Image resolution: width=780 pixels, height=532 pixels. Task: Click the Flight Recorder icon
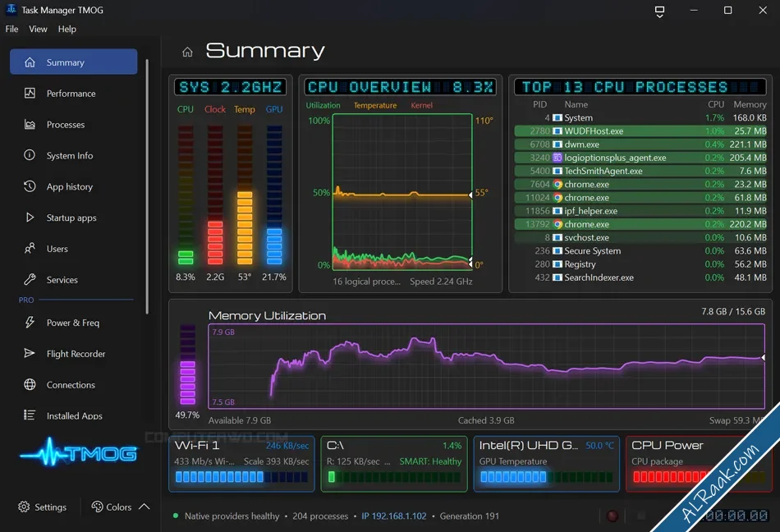pos(30,354)
